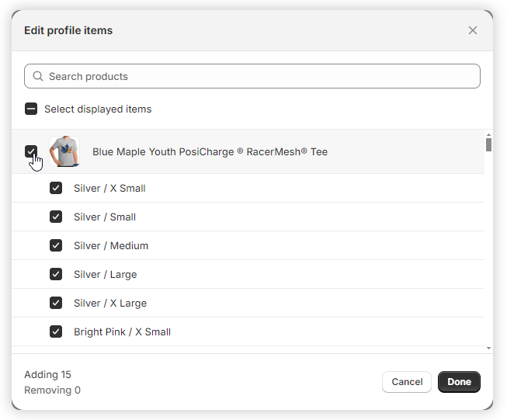Screen dimensions: 507x420
Task: Click the Select displayed items label text
Action: click(98, 109)
